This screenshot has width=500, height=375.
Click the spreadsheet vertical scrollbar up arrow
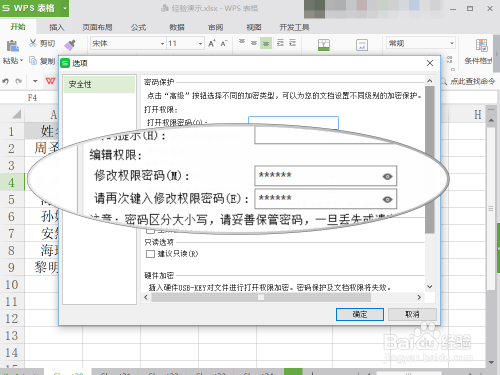[x=491, y=120]
